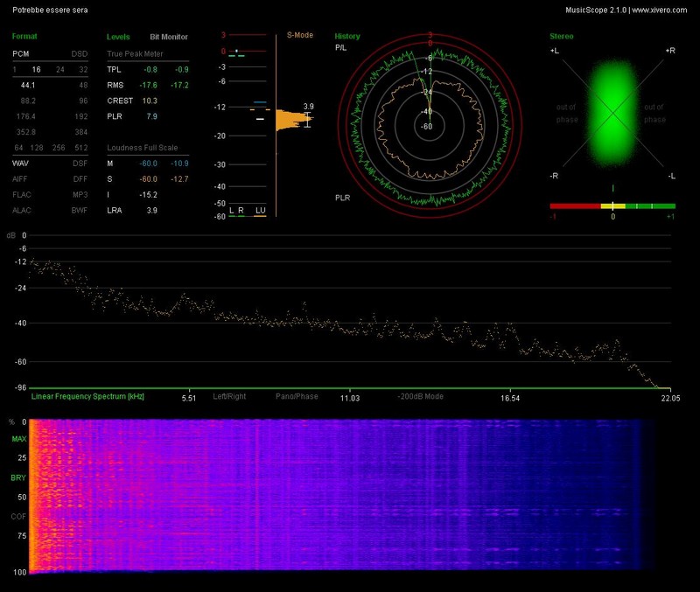Select the 16 bit depth value
Viewport: 700px width, 592px height.
click(x=36, y=70)
